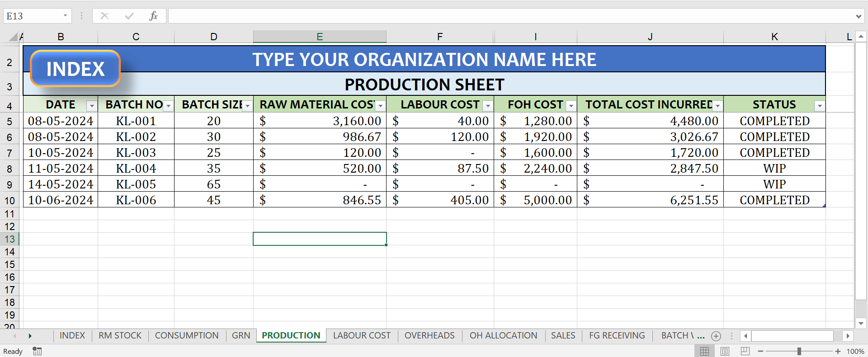Switch to the INDEX sheet tab

(x=72, y=336)
